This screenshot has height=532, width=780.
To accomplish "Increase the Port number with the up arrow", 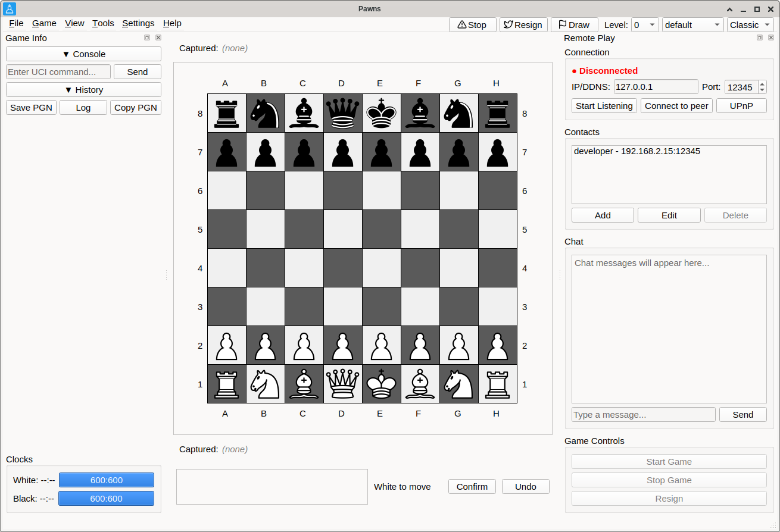I will pyautogui.click(x=762, y=84).
